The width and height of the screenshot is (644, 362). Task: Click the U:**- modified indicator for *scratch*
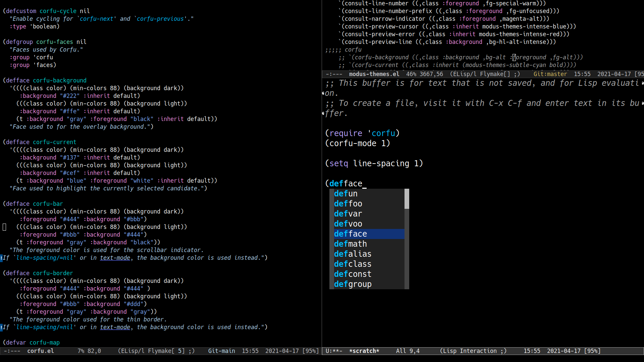tap(334, 351)
